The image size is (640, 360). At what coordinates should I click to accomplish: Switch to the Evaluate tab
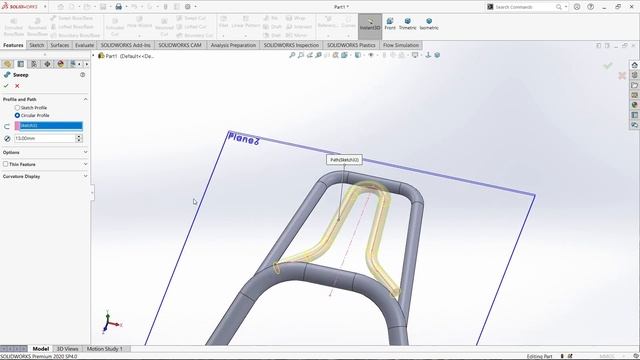click(84, 45)
